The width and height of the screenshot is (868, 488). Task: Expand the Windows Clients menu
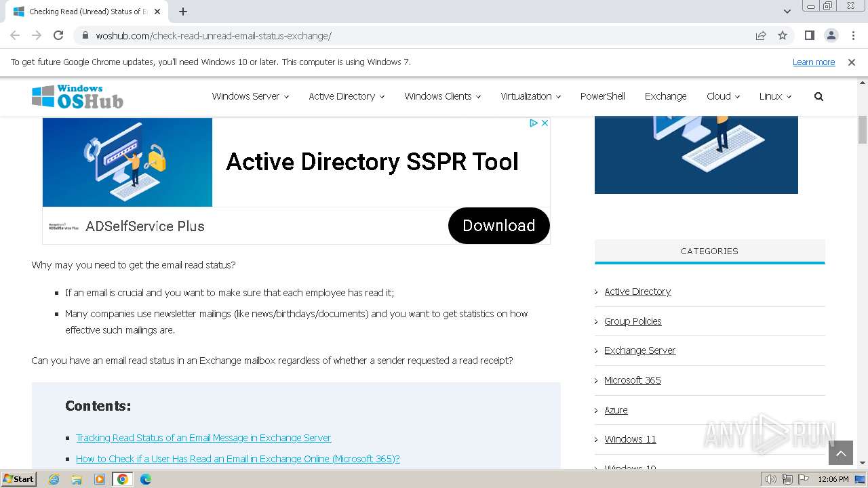[442, 96]
